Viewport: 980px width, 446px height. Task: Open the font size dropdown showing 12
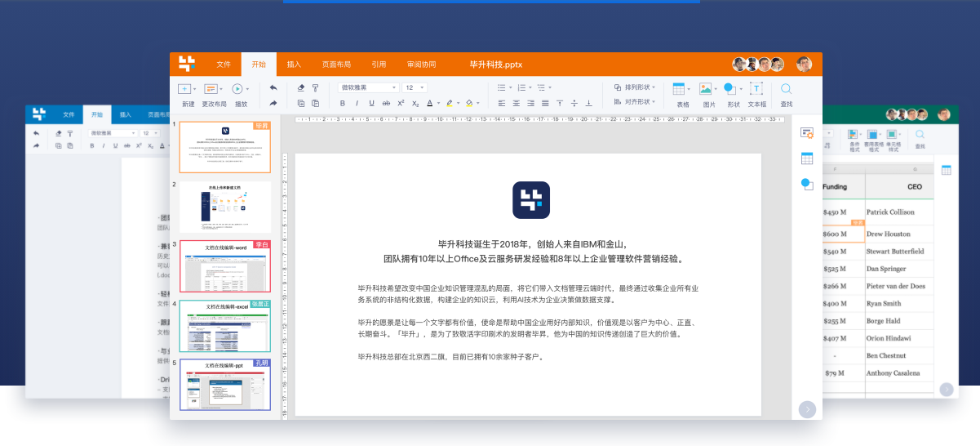coord(415,87)
